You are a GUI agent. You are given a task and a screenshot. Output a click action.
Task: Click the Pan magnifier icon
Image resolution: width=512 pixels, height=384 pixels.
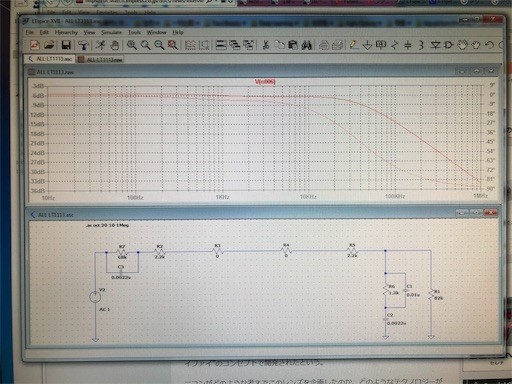click(145, 45)
